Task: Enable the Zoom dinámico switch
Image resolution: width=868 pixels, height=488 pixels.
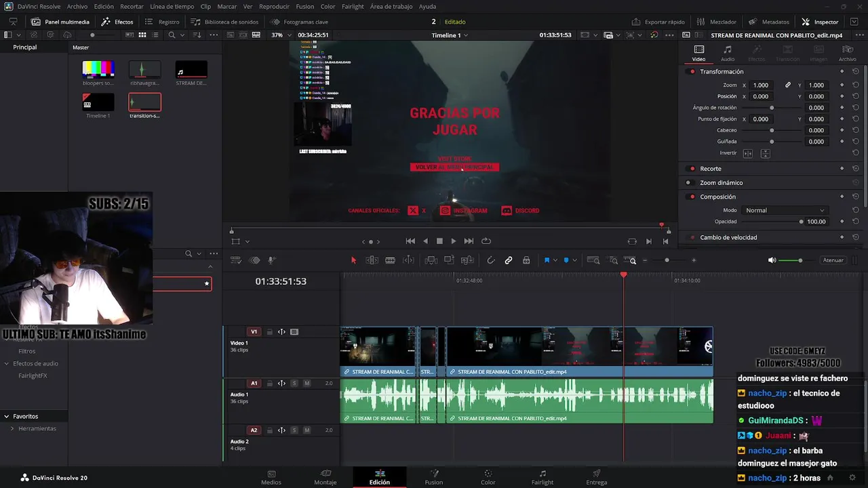Action: coord(689,183)
